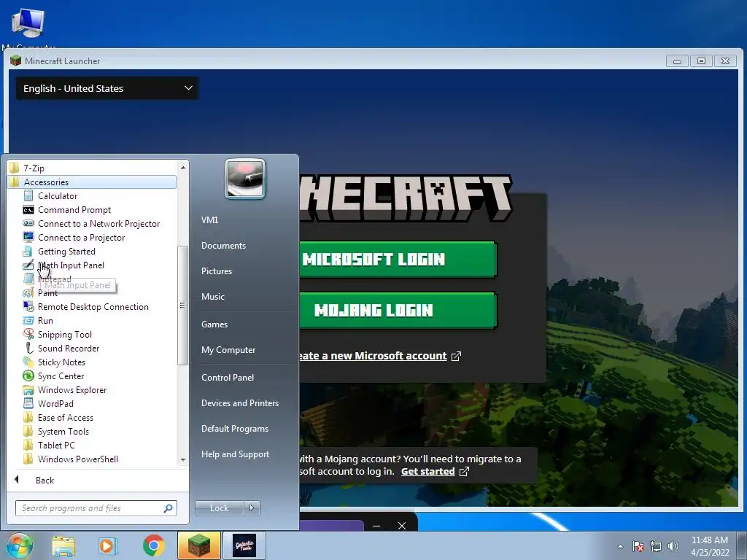Open Games from the Start menu
Viewport: 747px width, 560px height.
point(214,324)
